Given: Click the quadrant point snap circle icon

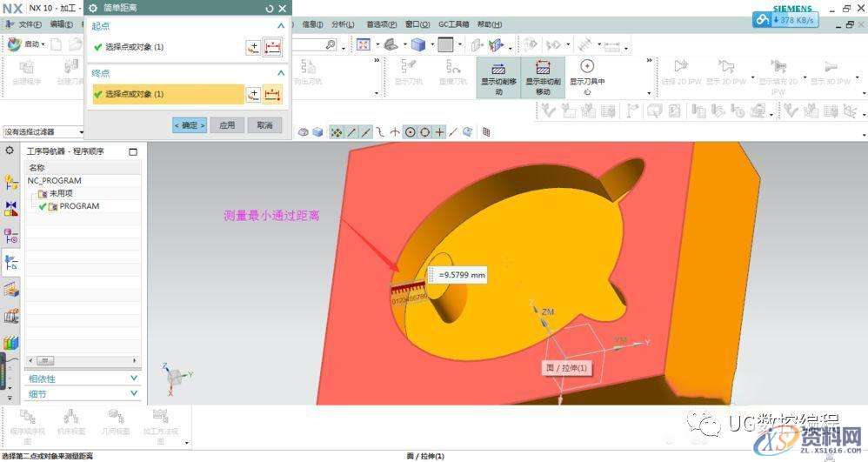Looking at the screenshot, I should (x=424, y=132).
